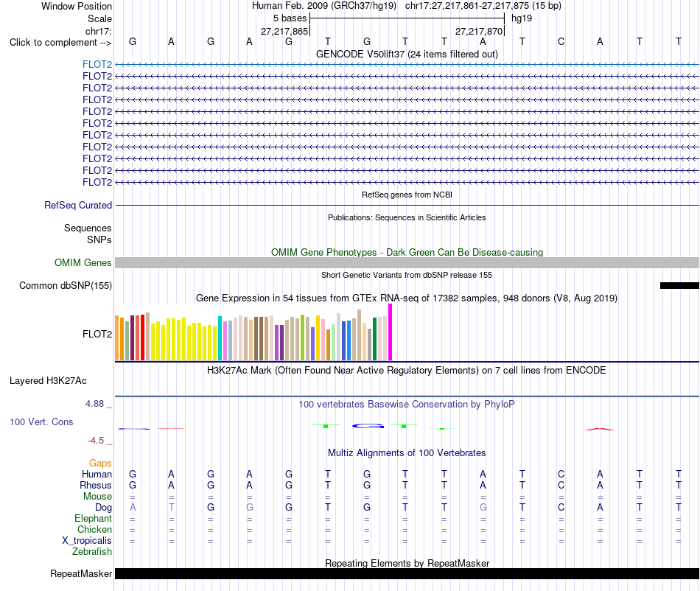Image resolution: width=700 pixels, height=591 pixels.
Task: Open the GTEx Gene Expression track title
Action: coord(407,298)
